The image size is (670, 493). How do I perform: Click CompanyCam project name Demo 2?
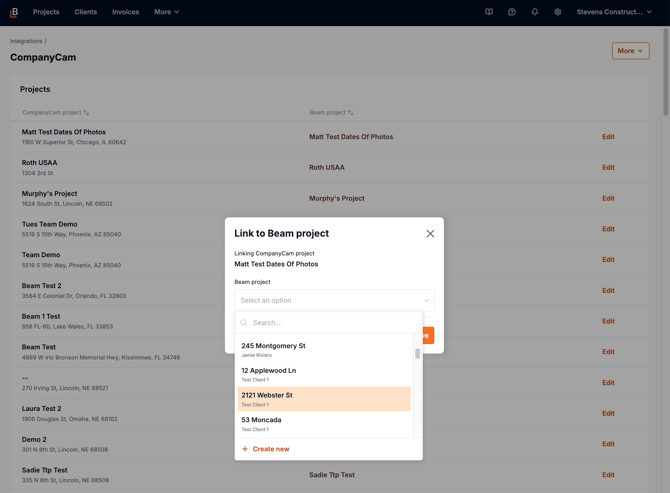[34, 440]
